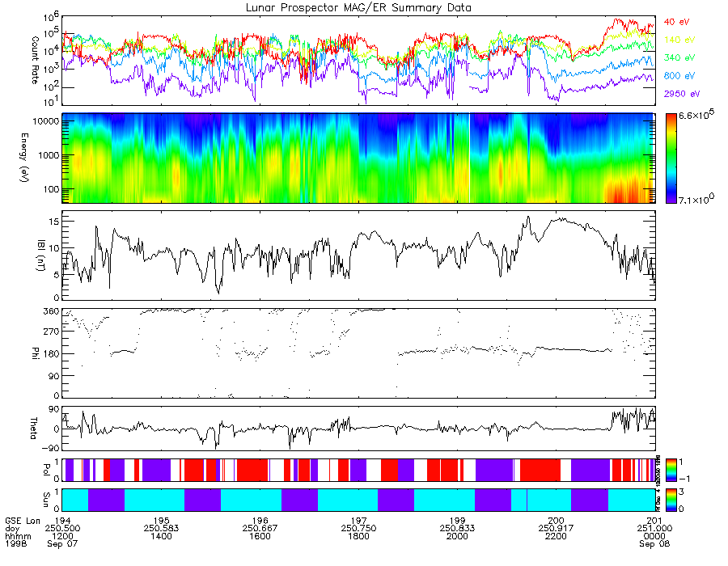Click the Theta axis label
This screenshot has width=728, height=566.
(33, 429)
